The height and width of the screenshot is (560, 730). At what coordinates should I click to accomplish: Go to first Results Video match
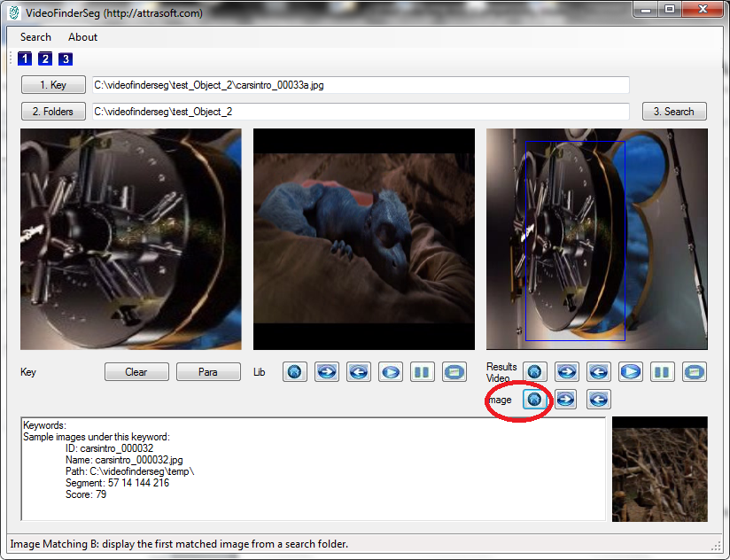(x=535, y=372)
